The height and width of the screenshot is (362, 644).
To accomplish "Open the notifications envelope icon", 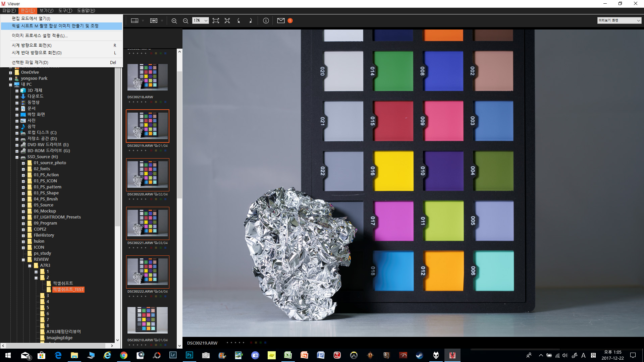I will 281,21.
